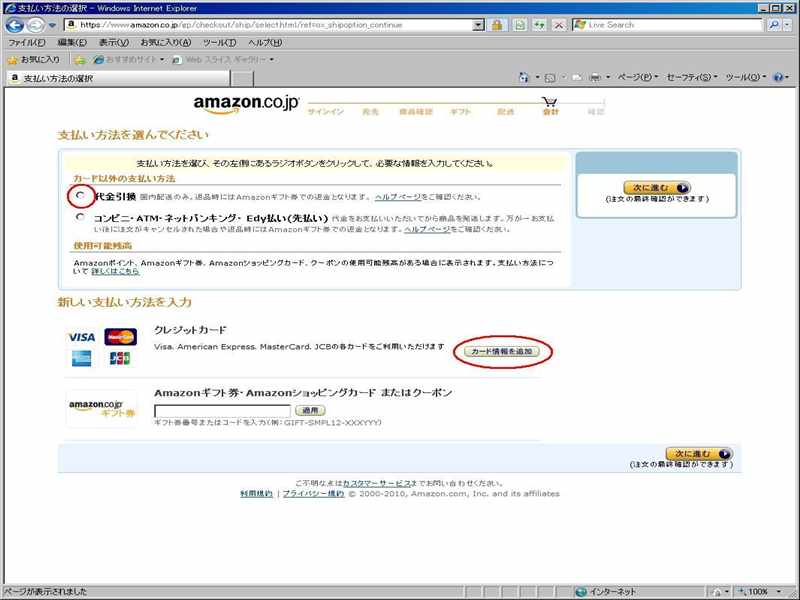Screen dimensions: 800x600
Task: Click the upper 次に進む button
Action: click(657, 188)
